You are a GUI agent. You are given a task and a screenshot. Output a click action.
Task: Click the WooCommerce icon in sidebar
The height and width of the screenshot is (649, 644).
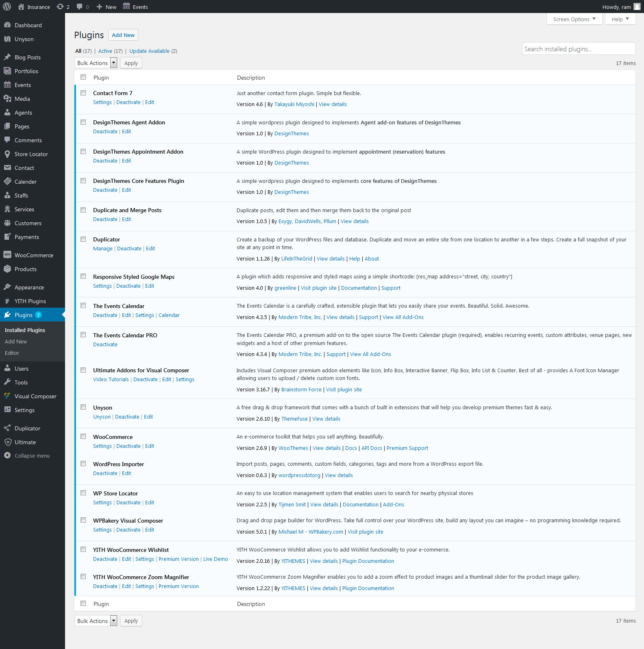pos(7,255)
